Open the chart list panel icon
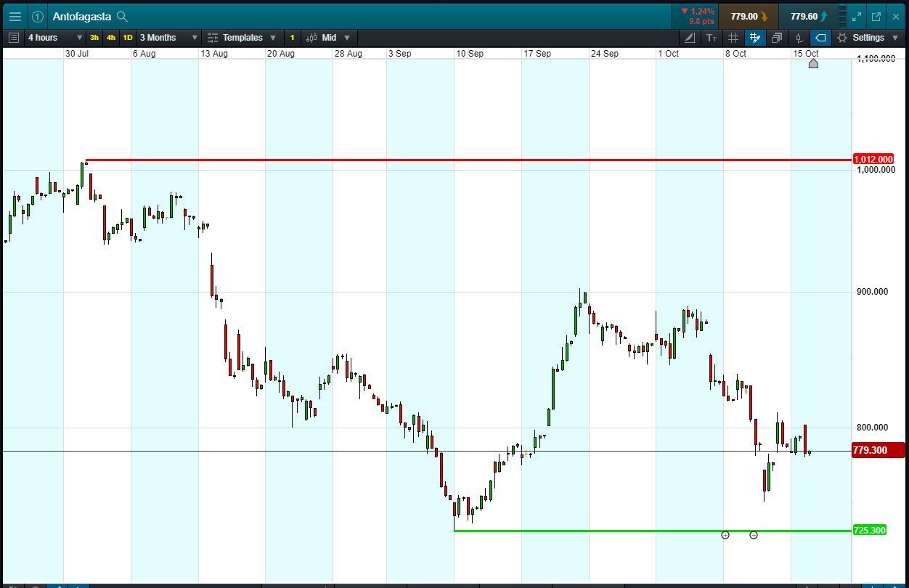Viewport: 909px width, 588px height. coord(13,38)
